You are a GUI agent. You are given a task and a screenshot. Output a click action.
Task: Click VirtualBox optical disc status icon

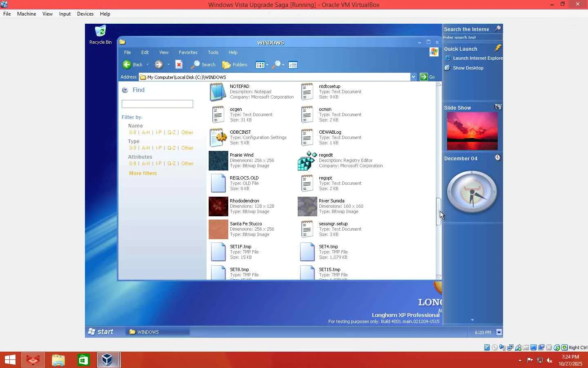[x=495, y=348]
